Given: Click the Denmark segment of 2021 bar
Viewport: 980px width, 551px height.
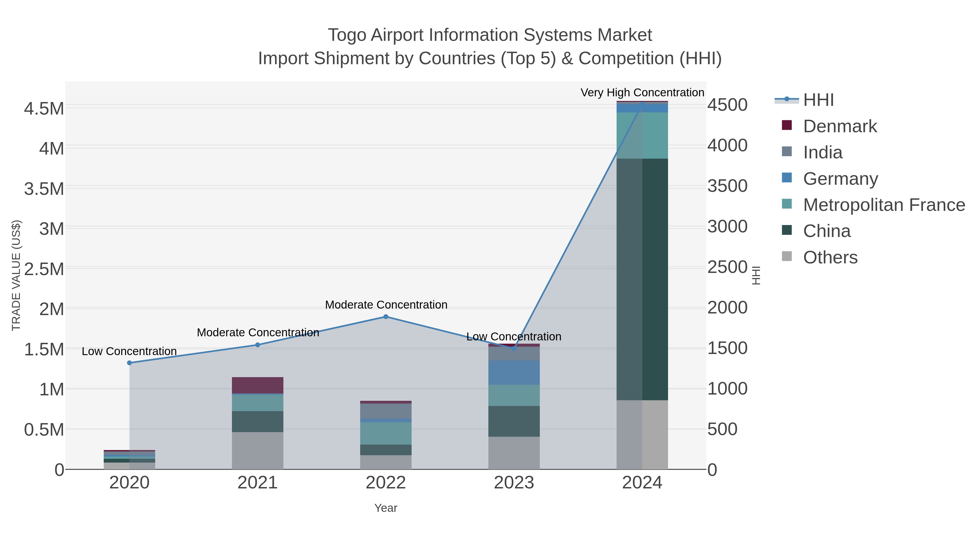Looking at the screenshot, I should [258, 385].
